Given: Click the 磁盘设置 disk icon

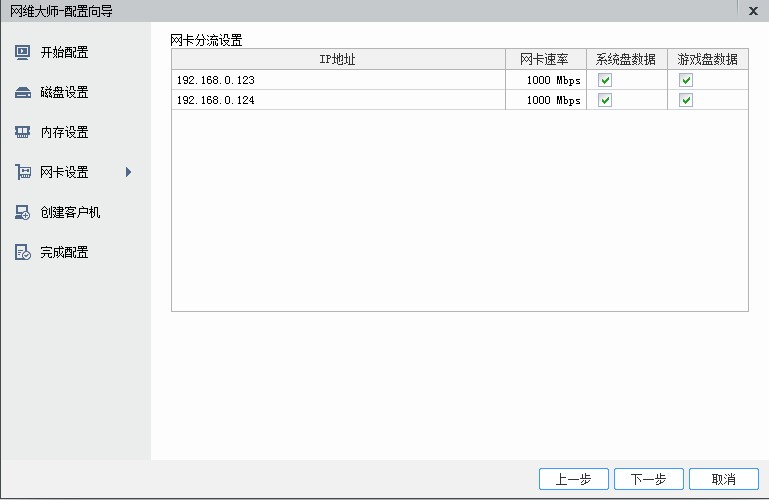Looking at the screenshot, I should (x=23, y=92).
